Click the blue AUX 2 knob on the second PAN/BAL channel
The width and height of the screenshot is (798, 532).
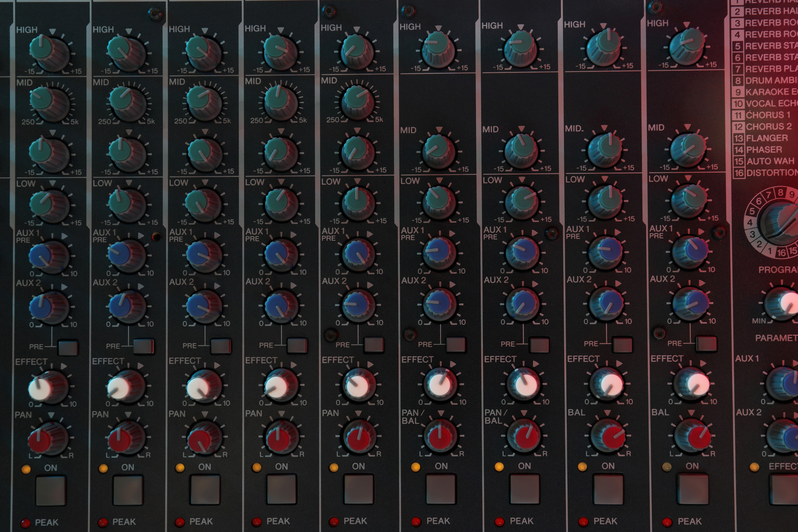[x=523, y=303]
